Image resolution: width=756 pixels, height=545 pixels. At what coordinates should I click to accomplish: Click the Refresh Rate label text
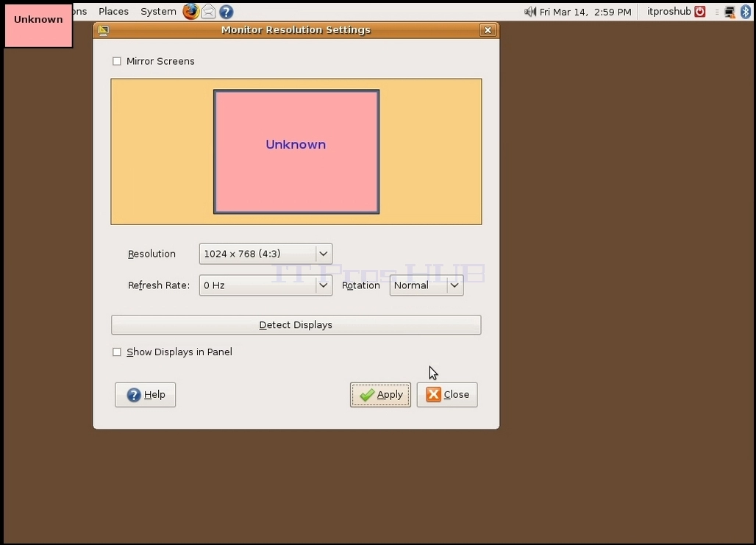(x=159, y=285)
